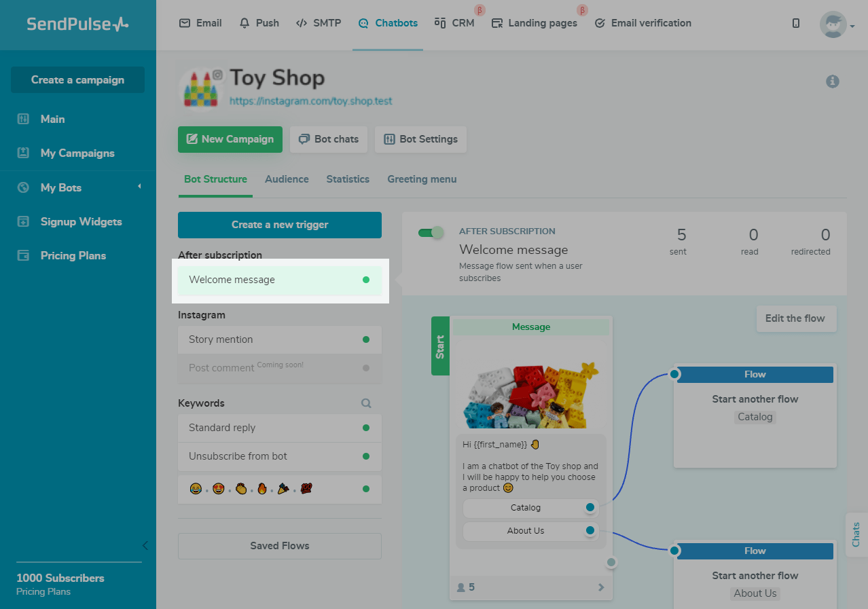Click Create a campaign button
Image resolution: width=868 pixels, height=609 pixels.
[77, 79]
